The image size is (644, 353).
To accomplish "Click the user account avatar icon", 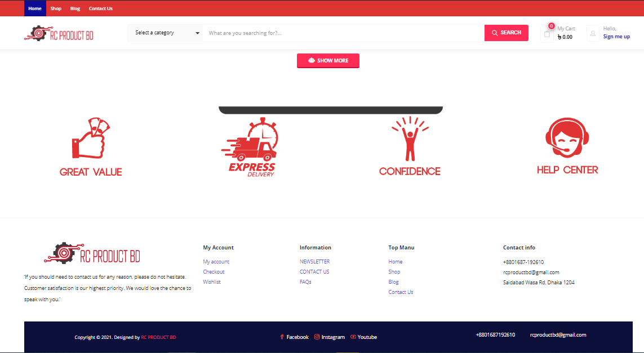I will point(593,33).
